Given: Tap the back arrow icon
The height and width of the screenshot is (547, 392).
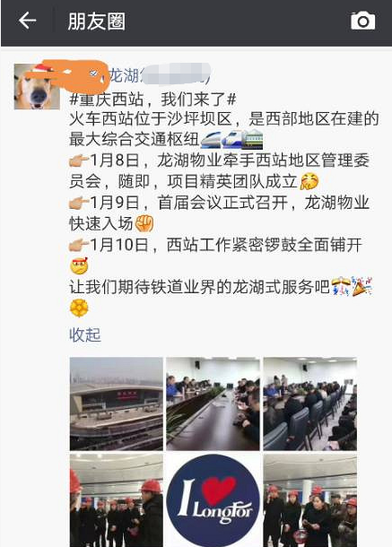Looking at the screenshot, I should pyautogui.click(x=27, y=21).
